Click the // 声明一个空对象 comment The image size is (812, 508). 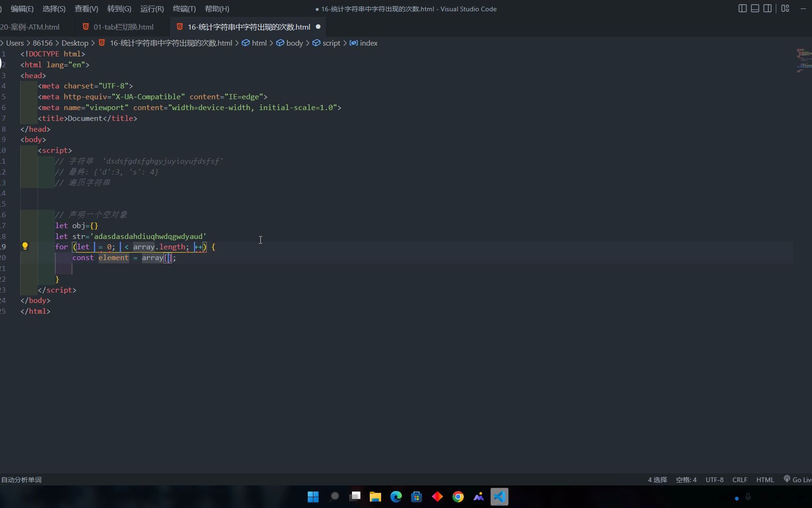(91, 214)
